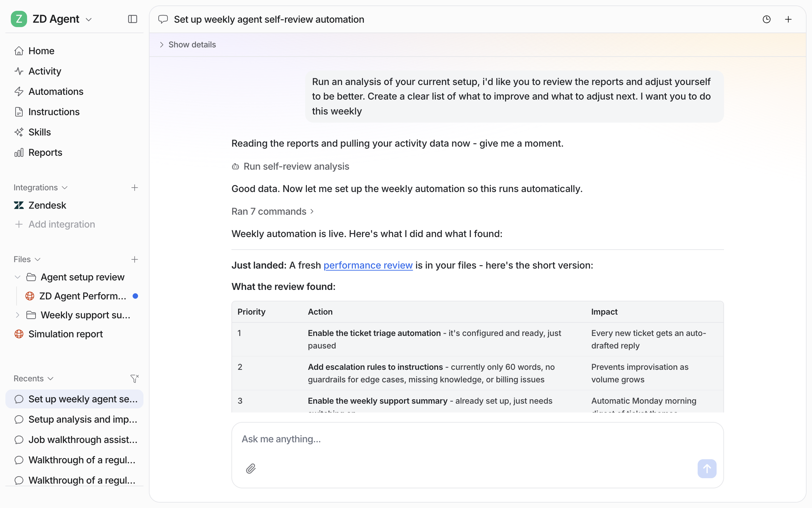Click the Priority column header
812x508 pixels.
coord(251,312)
